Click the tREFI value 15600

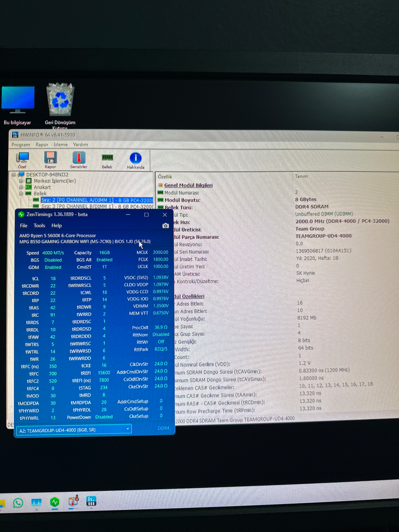pos(104,373)
